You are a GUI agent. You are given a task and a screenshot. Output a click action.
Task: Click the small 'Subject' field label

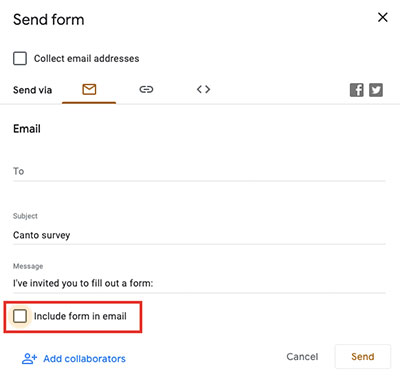[25, 216]
